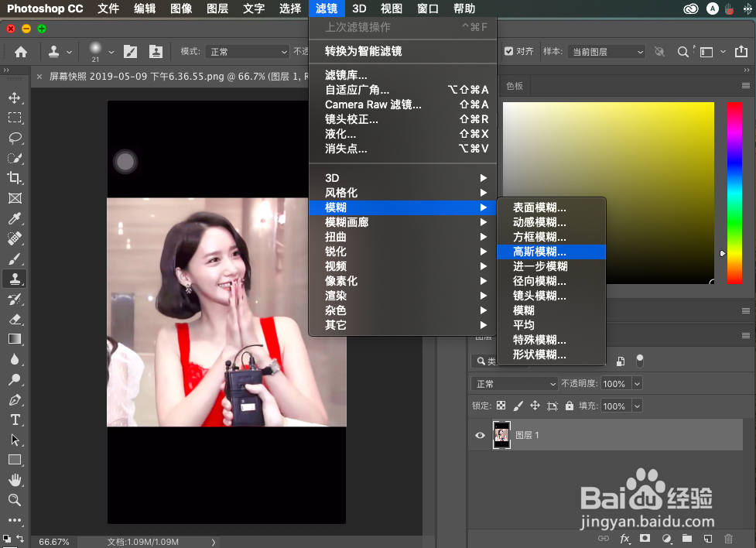Open the 色板 panel options menu
The width and height of the screenshot is (756, 548).
[746, 86]
